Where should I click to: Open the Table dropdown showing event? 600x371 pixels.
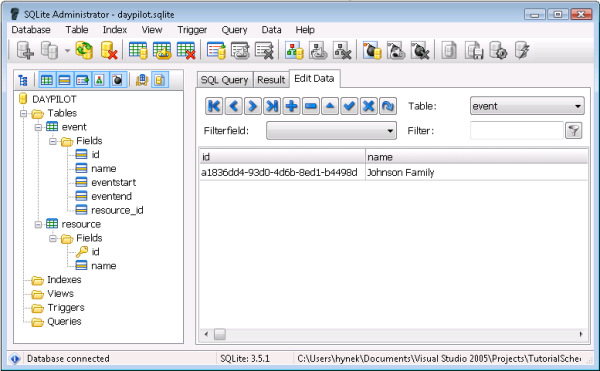(x=527, y=106)
